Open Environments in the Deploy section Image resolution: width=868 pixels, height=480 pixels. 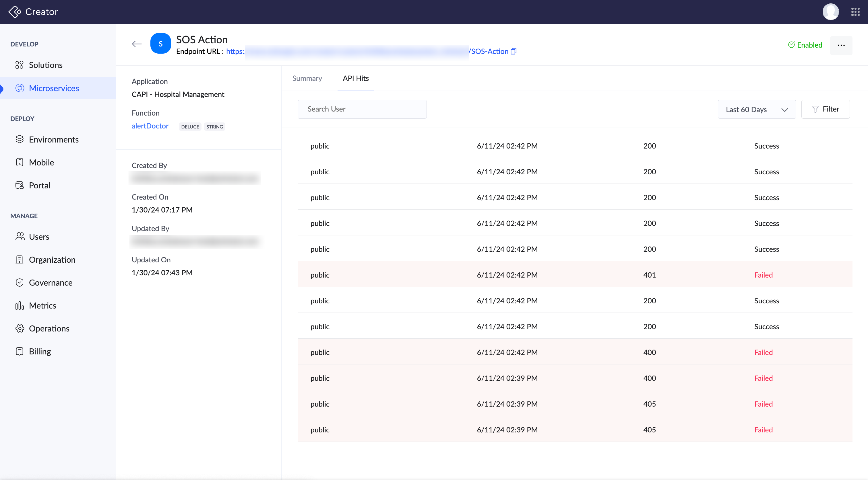tap(54, 139)
